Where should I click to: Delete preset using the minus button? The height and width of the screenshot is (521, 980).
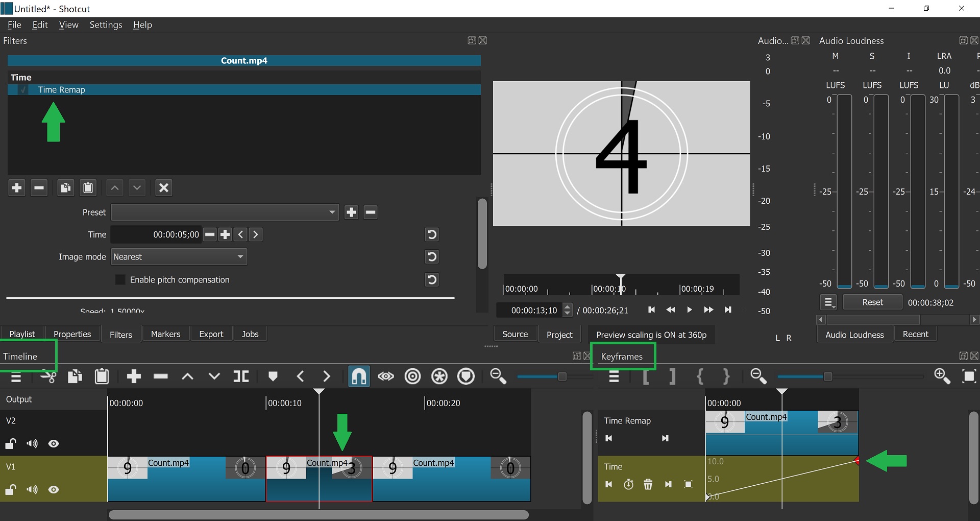371,212
